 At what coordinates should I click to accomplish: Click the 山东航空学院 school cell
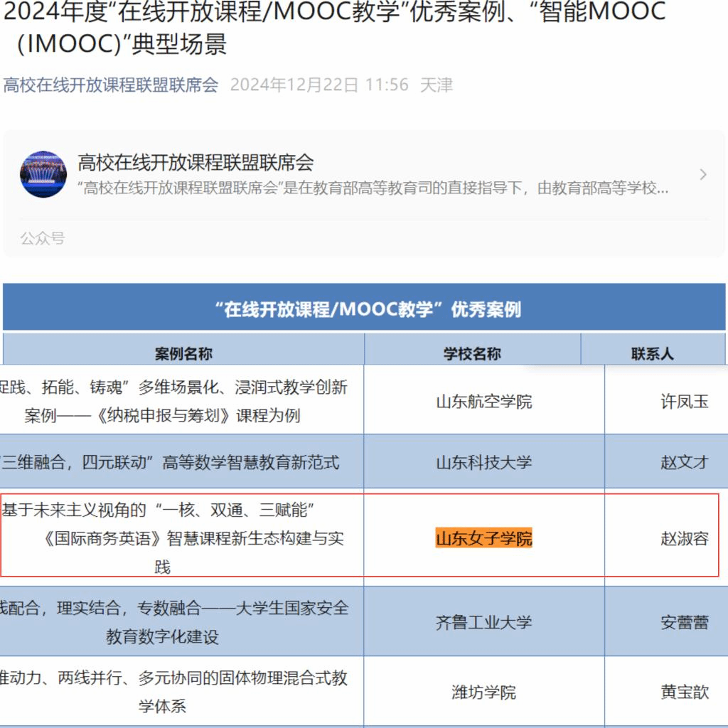[483, 402]
